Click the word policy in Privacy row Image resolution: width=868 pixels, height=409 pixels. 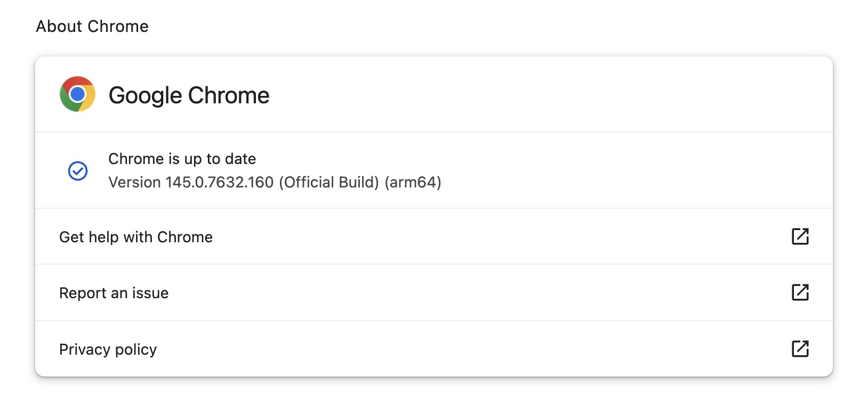[136, 349]
